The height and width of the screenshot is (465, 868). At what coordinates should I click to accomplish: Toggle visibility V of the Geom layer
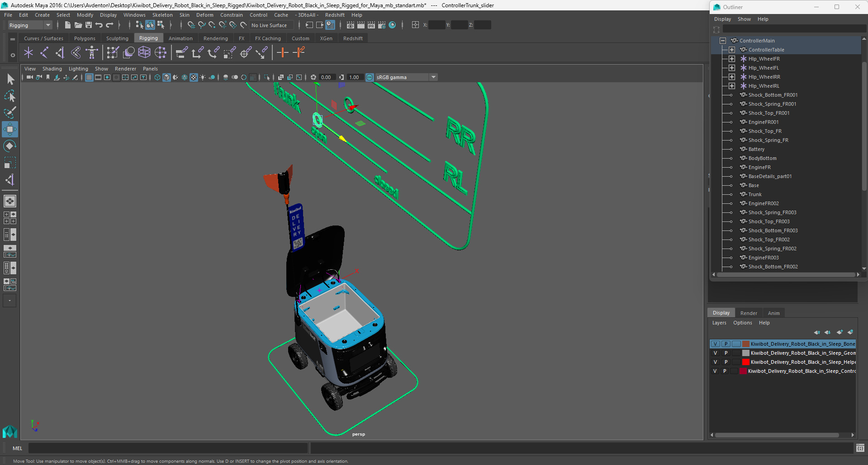(x=716, y=353)
